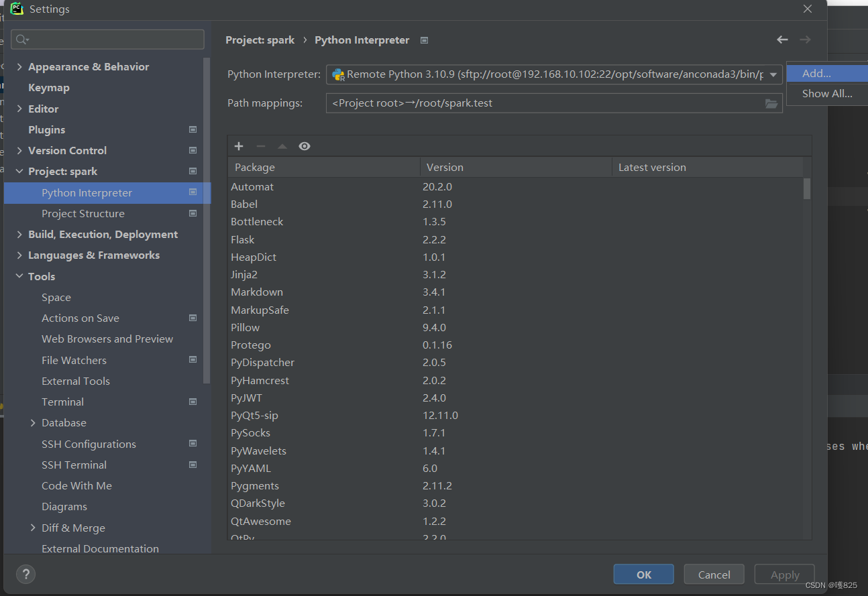Click the OK button
This screenshot has height=596, width=868.
coord(643,575)
